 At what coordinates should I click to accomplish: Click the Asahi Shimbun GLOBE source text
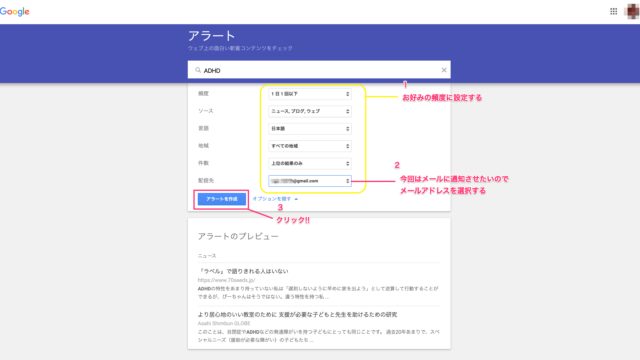point(224,323)
